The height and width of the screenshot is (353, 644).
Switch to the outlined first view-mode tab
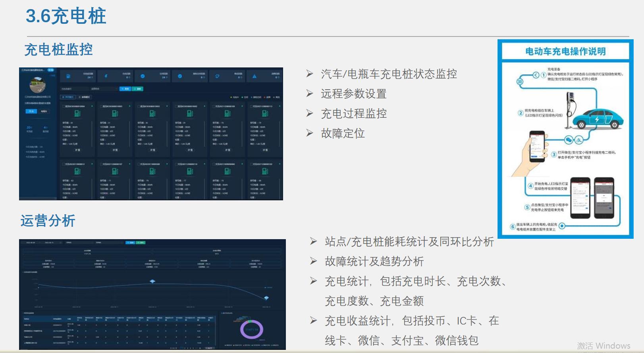click(68, 97)
